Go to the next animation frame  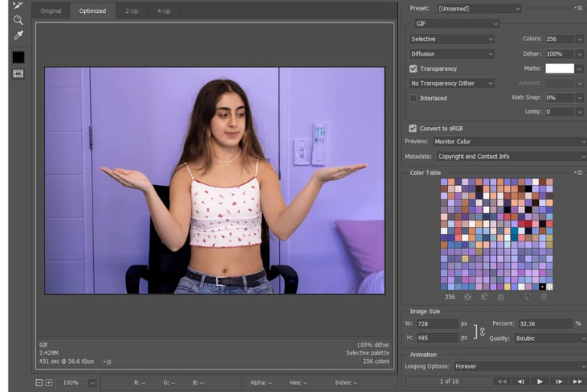[559, 381]
